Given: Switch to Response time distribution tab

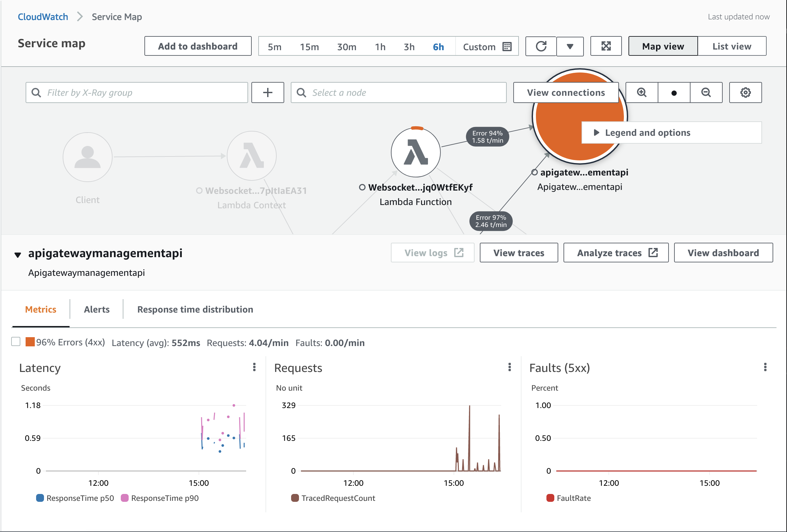Looking at the screenshot, I should click(195, 309).
